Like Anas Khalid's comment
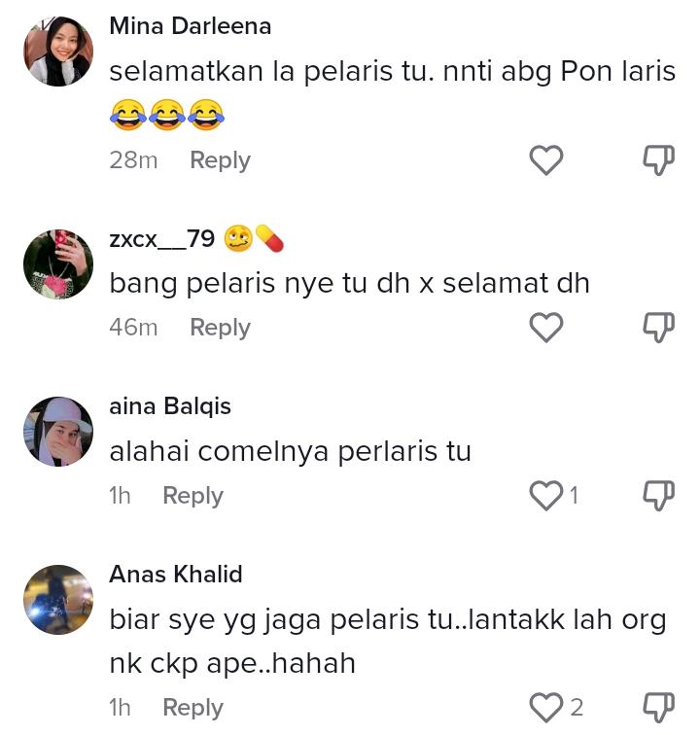 click(546, 708)
